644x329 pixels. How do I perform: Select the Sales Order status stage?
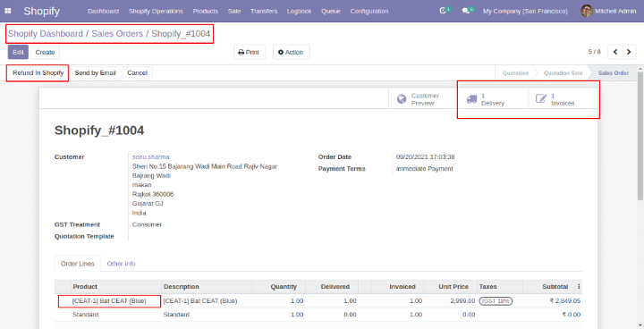point(614,72)
